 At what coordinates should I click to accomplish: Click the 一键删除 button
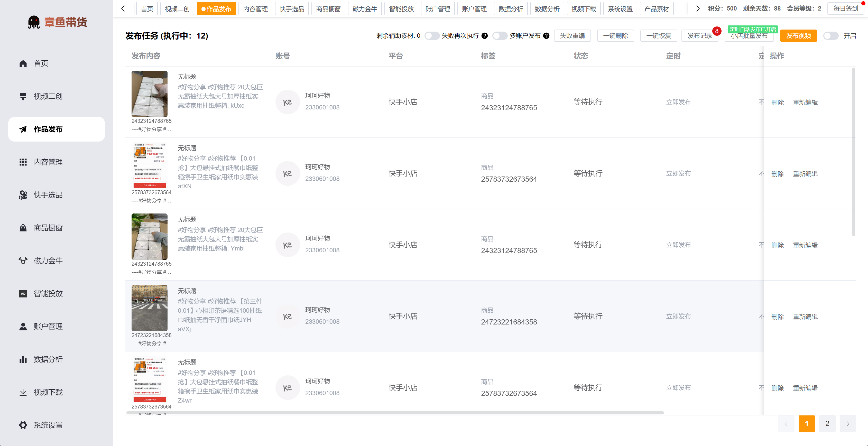point(615,36)
